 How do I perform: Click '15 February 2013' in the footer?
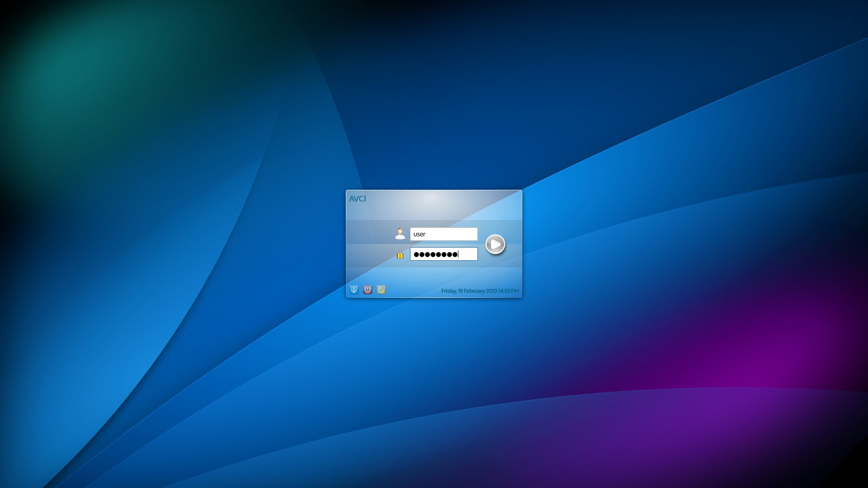[x=477, y=291]
